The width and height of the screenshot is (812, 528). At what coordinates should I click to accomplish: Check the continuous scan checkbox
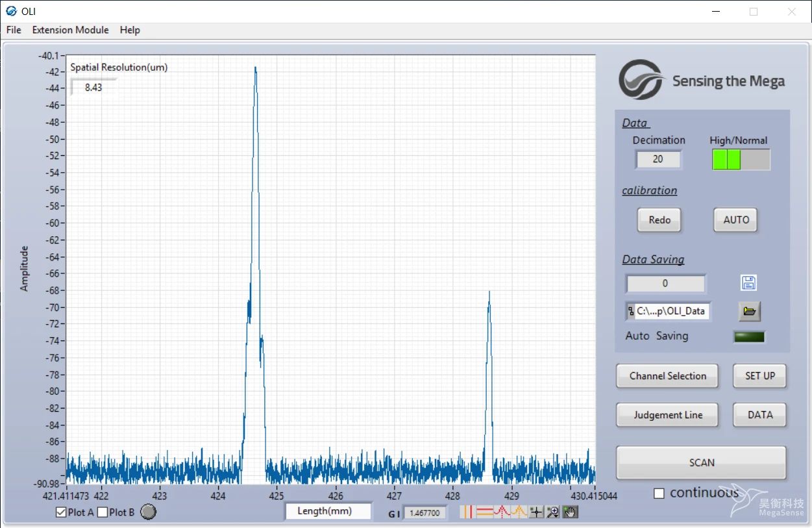coord(659,494)
